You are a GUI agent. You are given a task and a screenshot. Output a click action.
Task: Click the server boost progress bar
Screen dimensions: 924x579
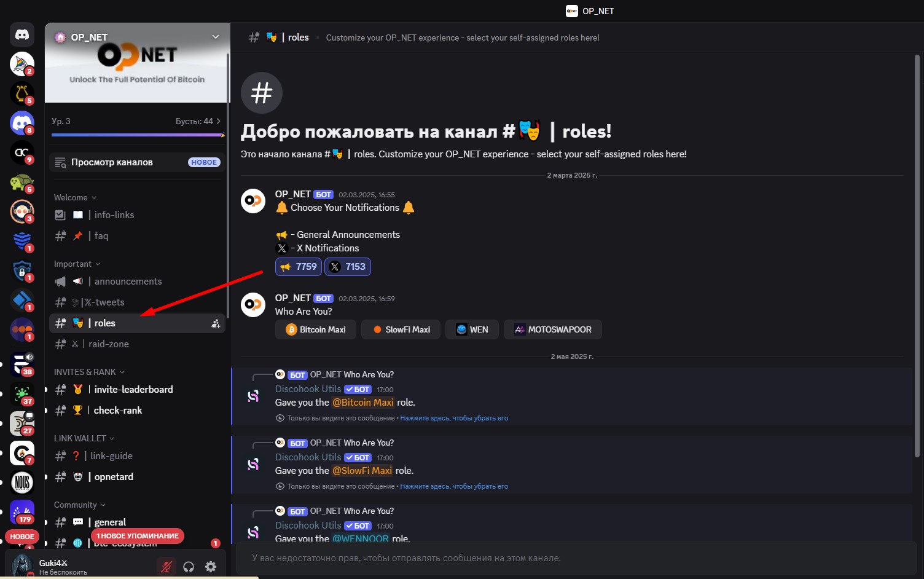click(x=137, y=135)
